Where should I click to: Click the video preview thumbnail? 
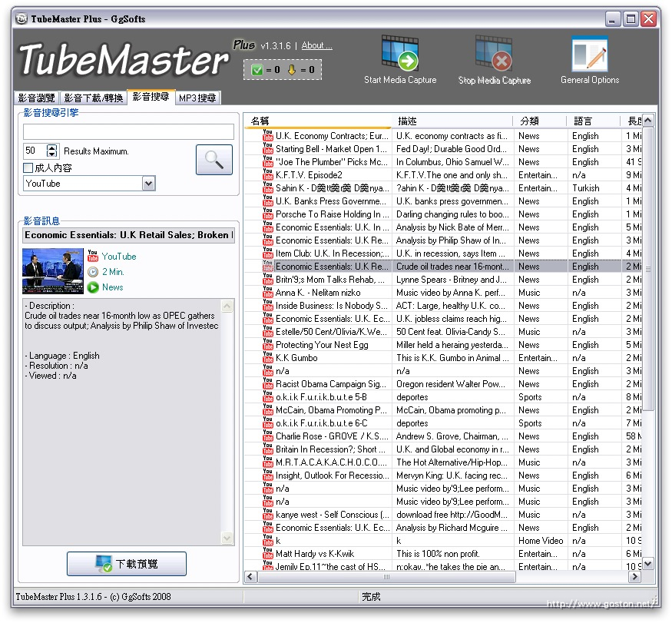[x=53, y=271]
